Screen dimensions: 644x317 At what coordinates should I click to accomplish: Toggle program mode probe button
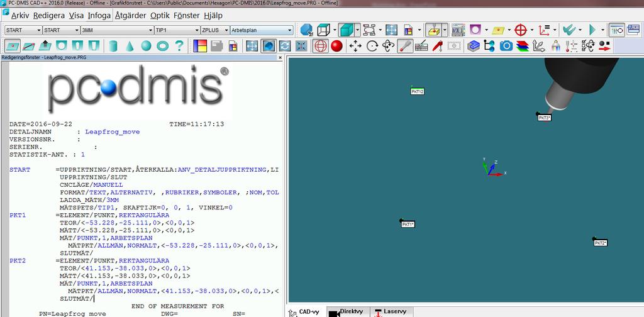click(x=405, y=45)
